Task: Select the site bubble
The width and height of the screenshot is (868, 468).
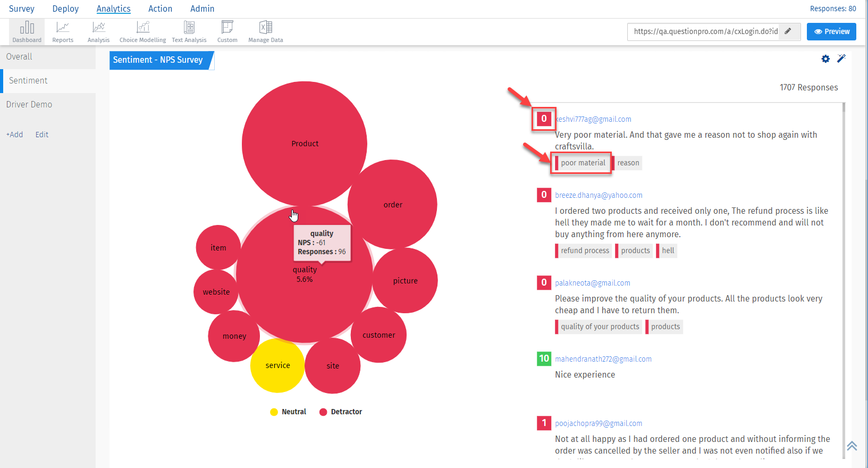Action: 333,366
